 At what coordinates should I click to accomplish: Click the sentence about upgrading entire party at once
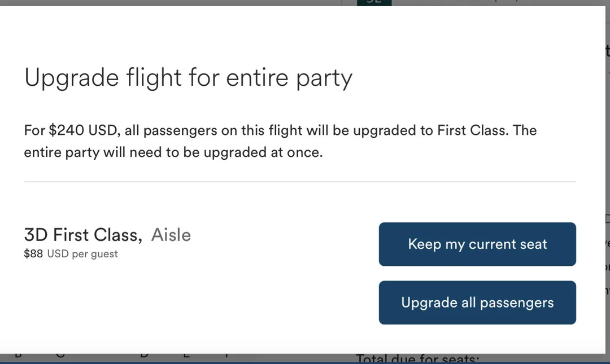(173, 152)
